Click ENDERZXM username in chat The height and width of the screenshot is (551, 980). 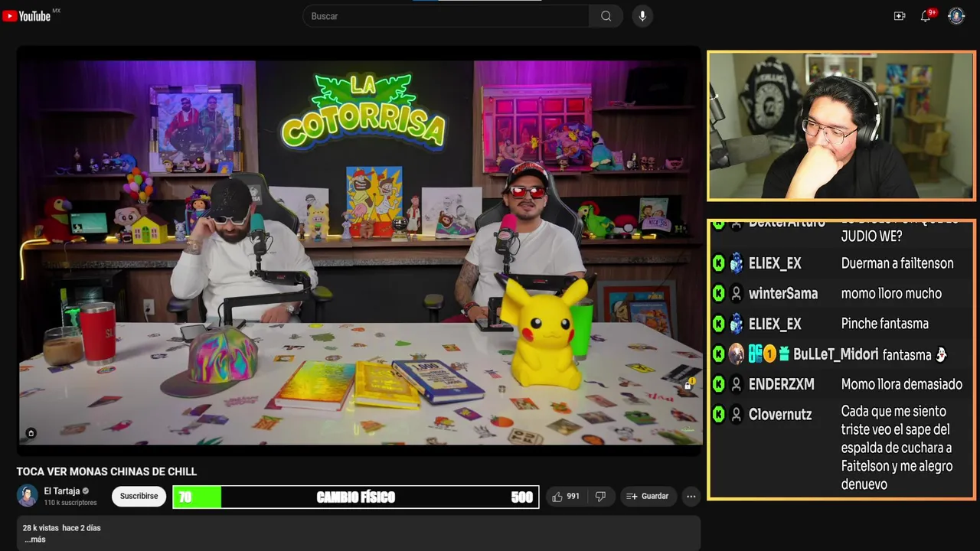coord(782,384)
